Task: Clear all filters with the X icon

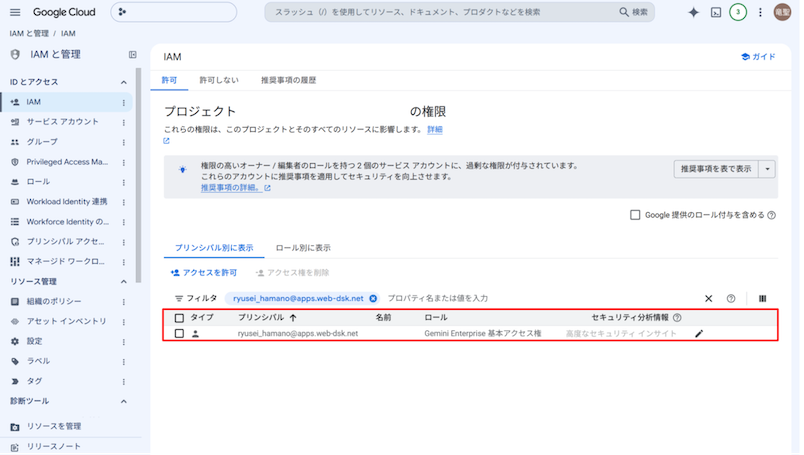Action: pos(709,299)
